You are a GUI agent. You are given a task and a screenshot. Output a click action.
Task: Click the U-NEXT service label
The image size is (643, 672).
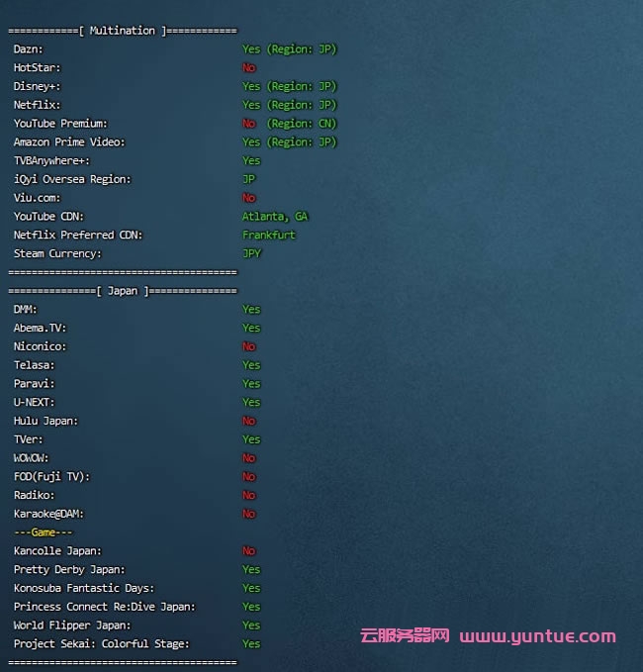(x=35, y=402)
